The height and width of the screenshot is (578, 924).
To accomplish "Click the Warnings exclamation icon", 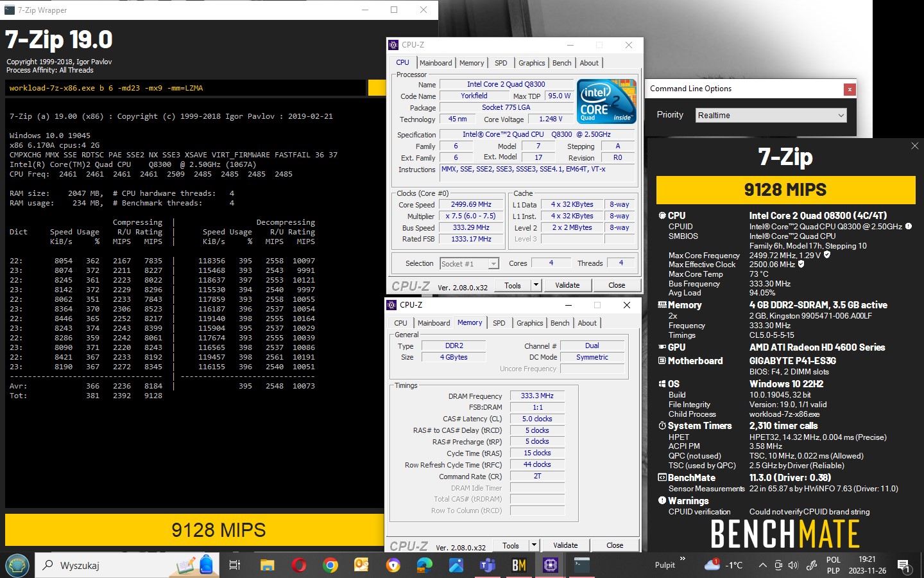I will click(662, 500).
